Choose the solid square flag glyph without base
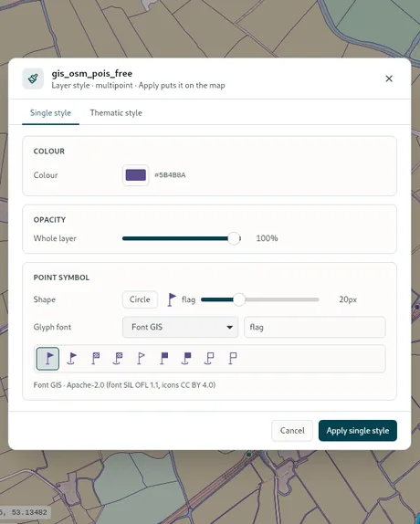The image size is (420, 524). click(x=163, y=359)
